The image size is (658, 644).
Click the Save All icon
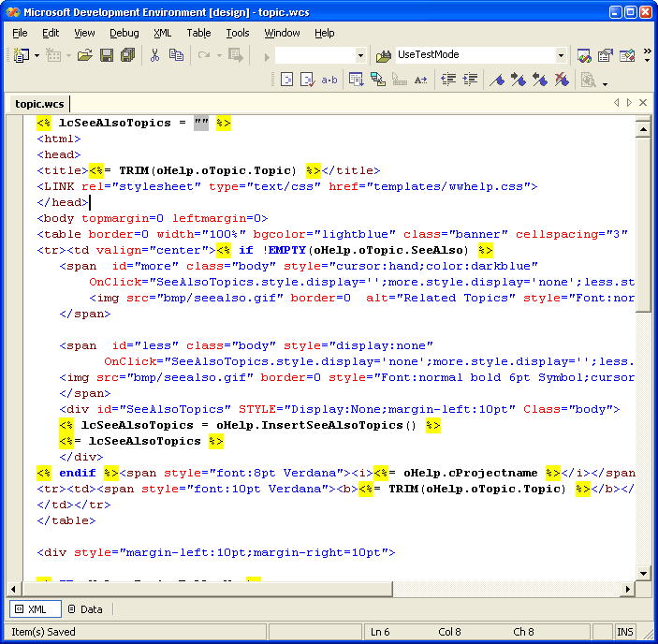point(128,55)
